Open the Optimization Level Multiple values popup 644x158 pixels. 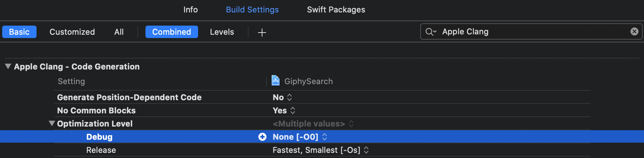point(351,124)
